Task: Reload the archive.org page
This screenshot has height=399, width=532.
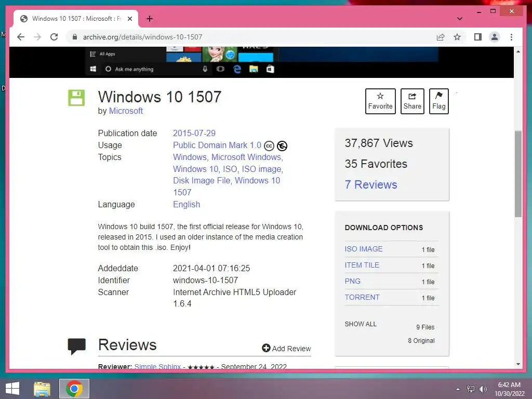Action: 54,37
